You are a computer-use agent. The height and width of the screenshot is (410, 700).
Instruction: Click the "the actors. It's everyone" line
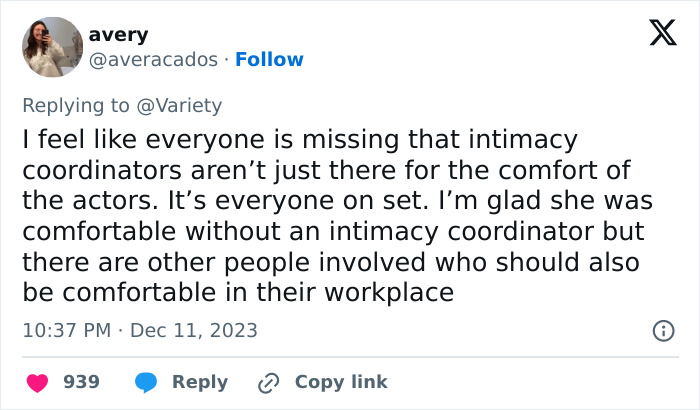[x=336, y=201]
